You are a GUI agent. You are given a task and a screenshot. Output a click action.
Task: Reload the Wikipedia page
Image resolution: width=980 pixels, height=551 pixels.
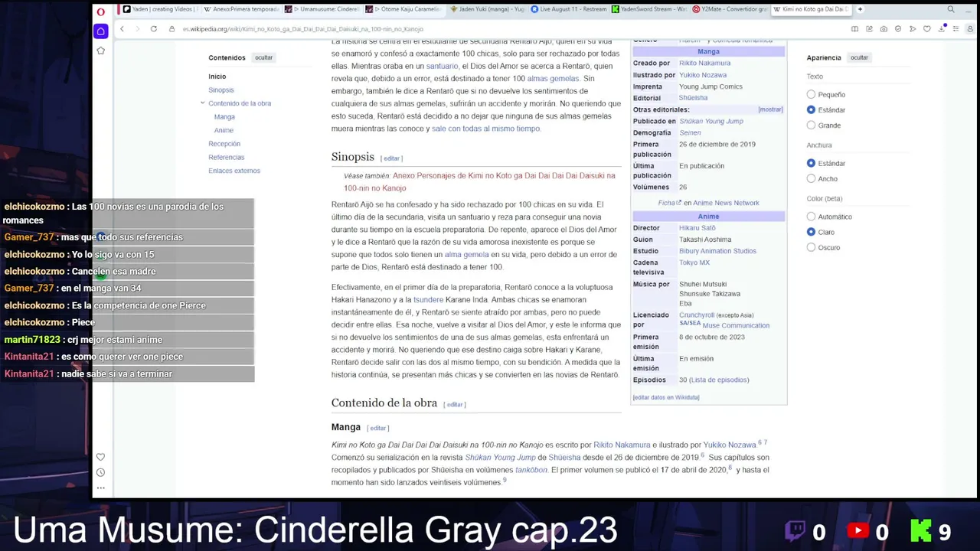click(x=153, y=29)
